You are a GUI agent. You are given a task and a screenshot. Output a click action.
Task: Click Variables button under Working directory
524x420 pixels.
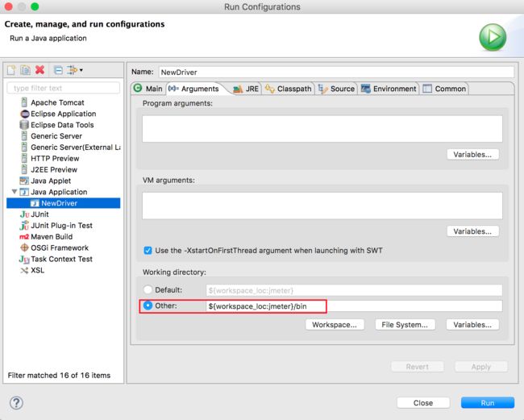click(472, 325)
